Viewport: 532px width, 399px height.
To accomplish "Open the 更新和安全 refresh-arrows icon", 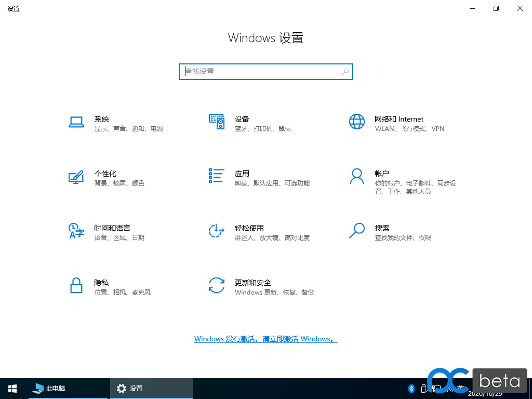I will click(x=217, y=285).
